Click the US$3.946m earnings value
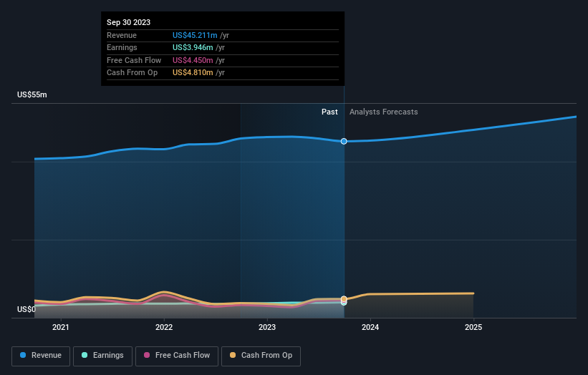 pos(193,47)
